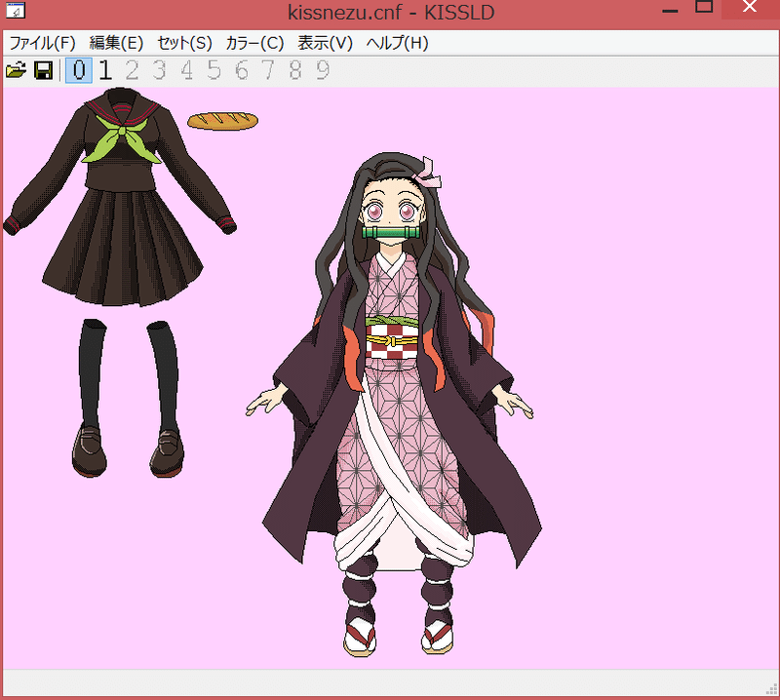Open file with the folder icon

point(16,70)
